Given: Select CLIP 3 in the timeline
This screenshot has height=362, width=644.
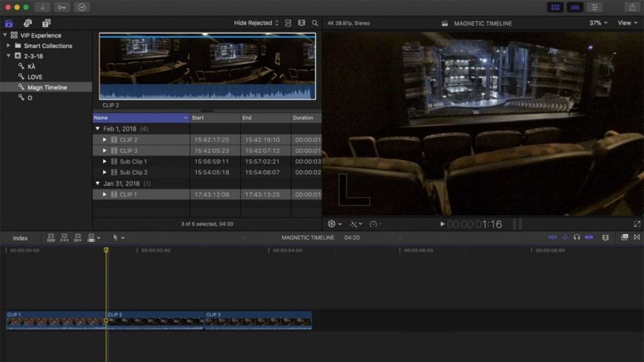Looking at the screenshot, I should click(258, 320).
